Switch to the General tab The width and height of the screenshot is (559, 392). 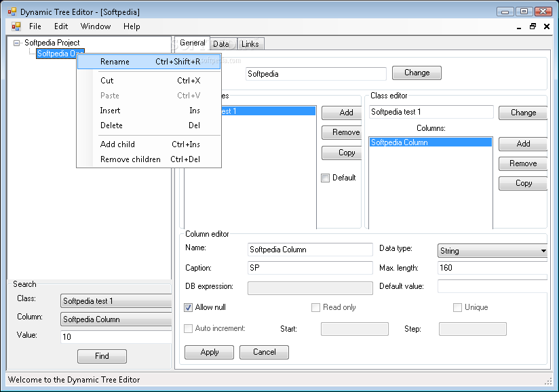pyautogui.click(x=193, y=43)
